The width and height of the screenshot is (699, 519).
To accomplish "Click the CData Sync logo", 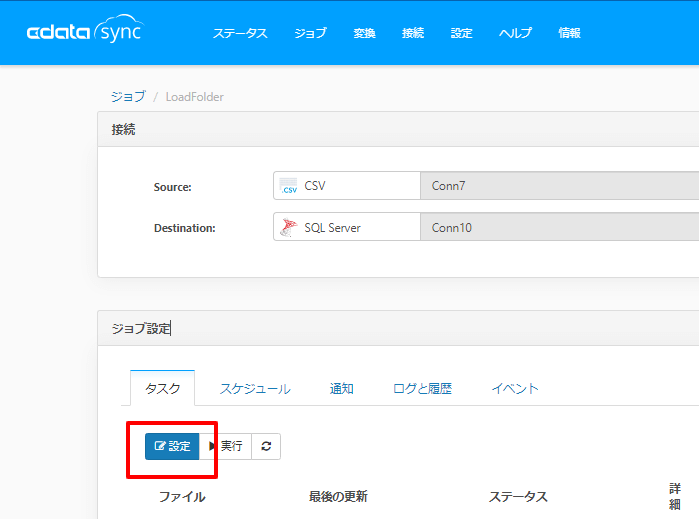I will [x=87, y=32].
